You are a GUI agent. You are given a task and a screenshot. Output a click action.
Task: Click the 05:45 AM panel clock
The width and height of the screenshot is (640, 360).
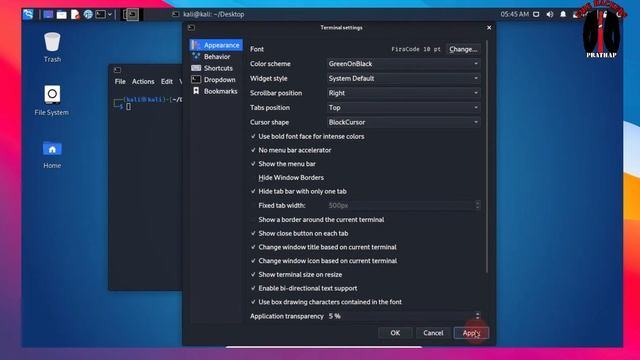(x=514, y=14)
